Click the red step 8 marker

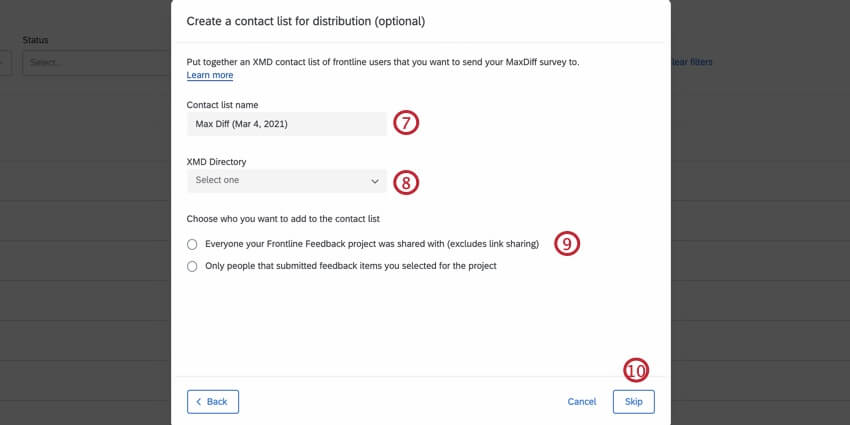[405, 182]
